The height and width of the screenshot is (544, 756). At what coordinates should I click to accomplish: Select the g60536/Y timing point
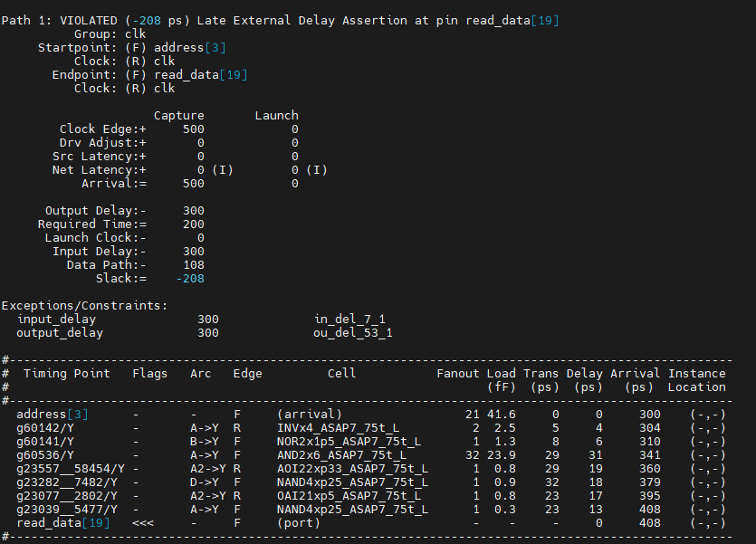pyautogui.click(x=45, y=455)
